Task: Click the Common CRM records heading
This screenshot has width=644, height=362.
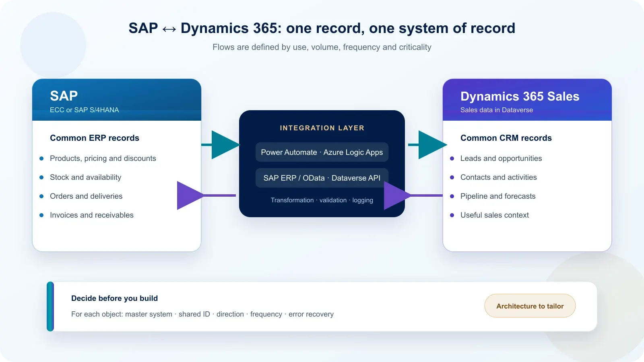Action: [x=506, y=138]
